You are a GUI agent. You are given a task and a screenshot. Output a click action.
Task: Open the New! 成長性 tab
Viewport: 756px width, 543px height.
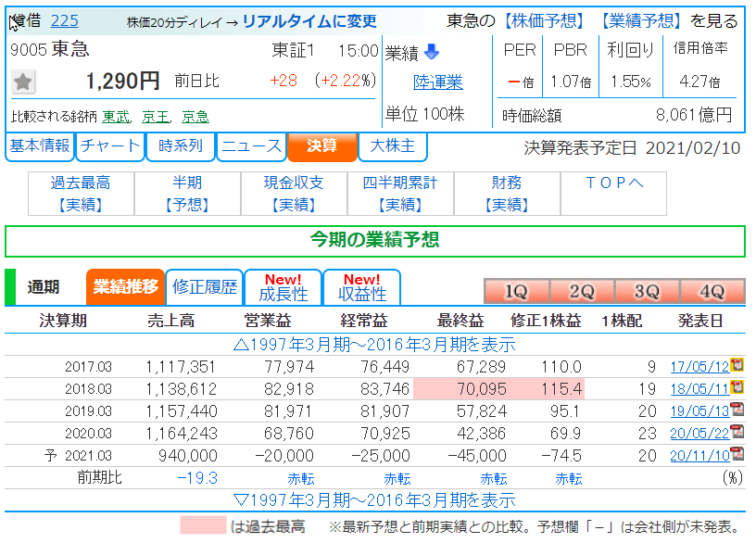click(283, 287)
